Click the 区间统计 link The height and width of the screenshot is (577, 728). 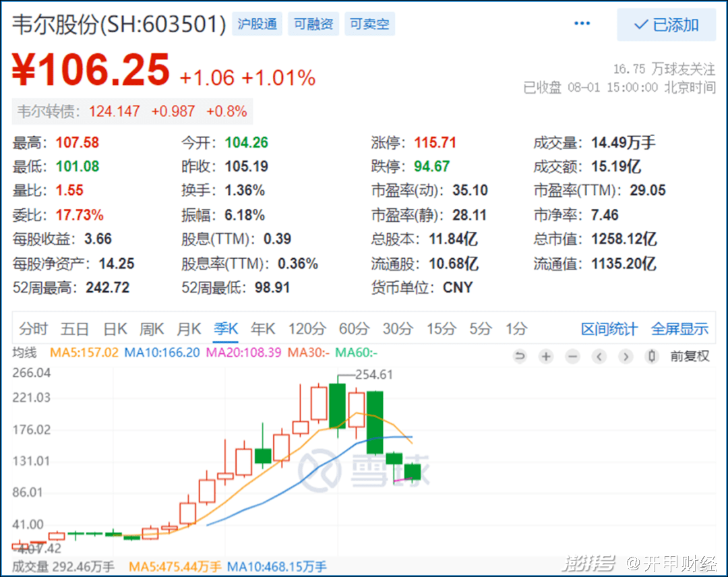tap(609, 329)
